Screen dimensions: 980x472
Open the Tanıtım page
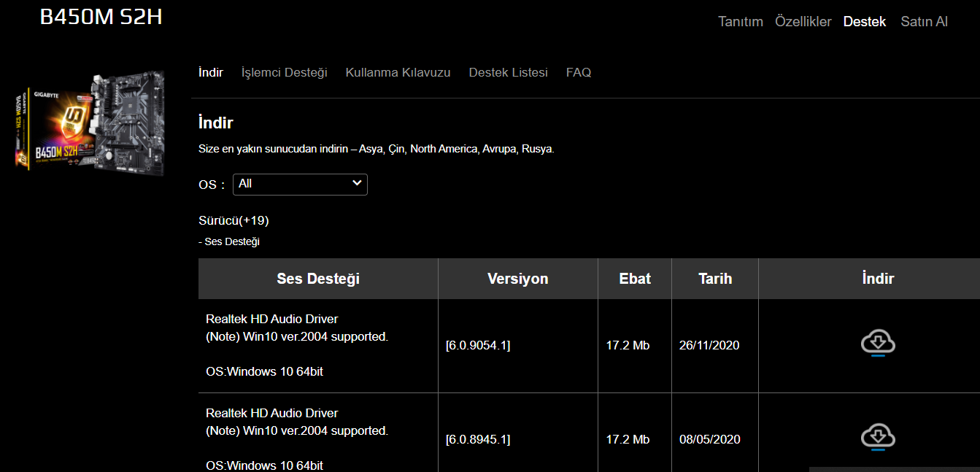coord(741,22)
